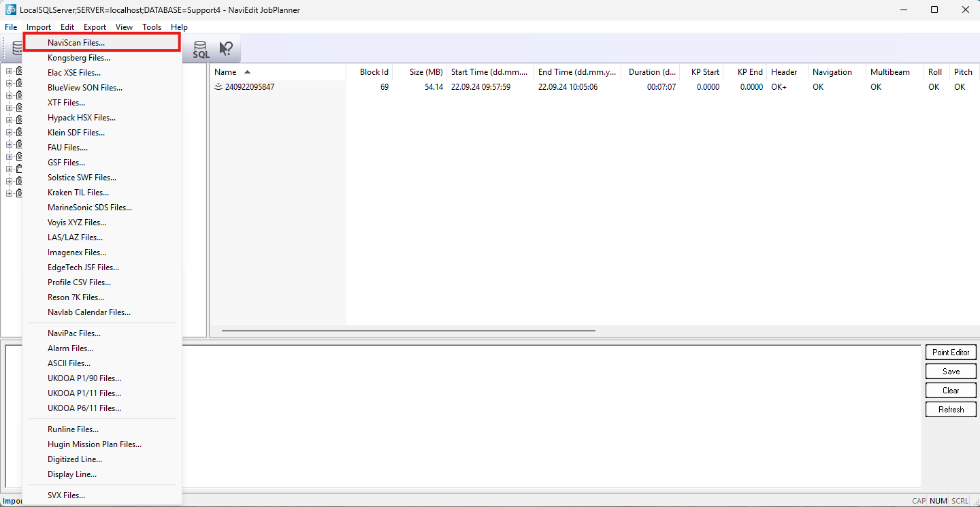Open the Export menu
The width and height of the screenshot is (980, 507).
pyautogui.click(x=95, y=27)
